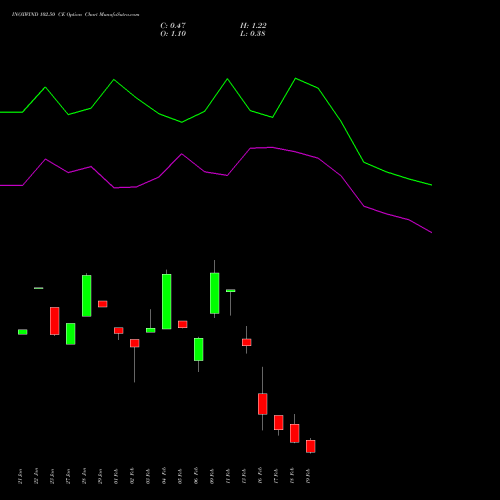This screenshot has width=500, height=500.
Task: Click the "28 Jan" date label
Action: (x=85, y=476)
